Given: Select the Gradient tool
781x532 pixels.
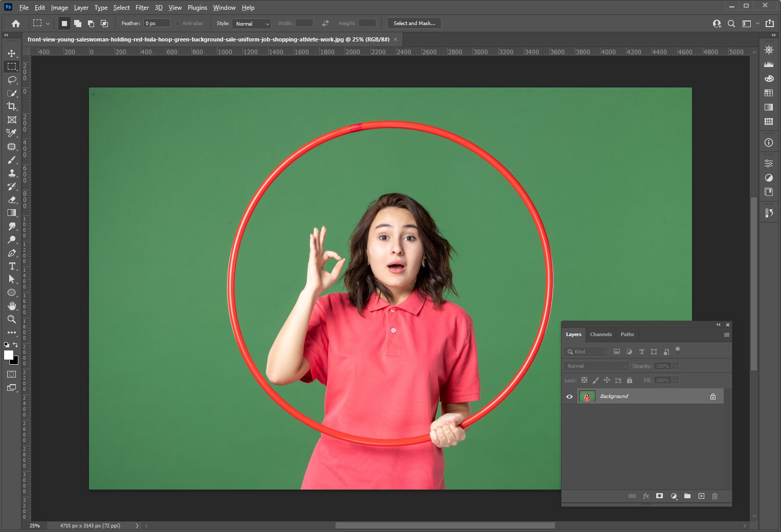Looking at the screenshot, I should pos(12,213).
